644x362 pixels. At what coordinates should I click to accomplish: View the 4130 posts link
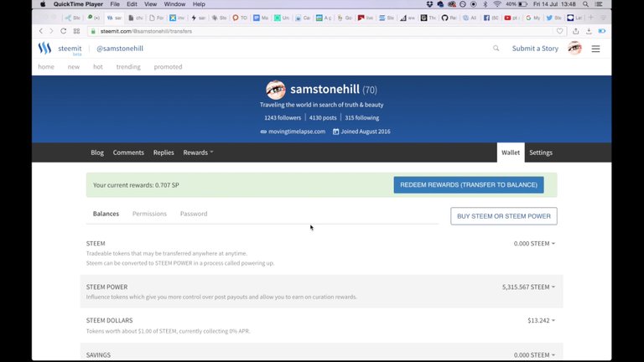[x=323, y=118]
